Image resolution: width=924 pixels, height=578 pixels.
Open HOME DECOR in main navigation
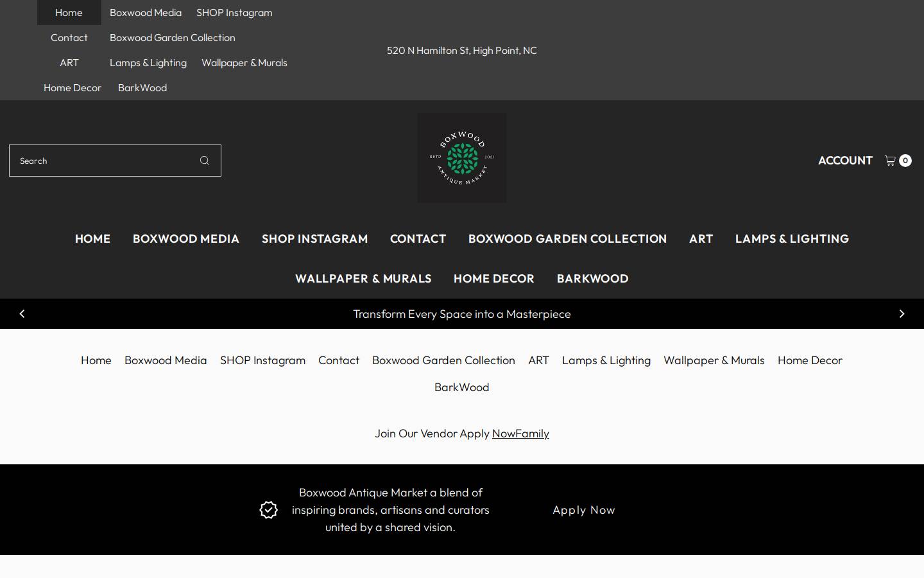click(x=494, y=279)
